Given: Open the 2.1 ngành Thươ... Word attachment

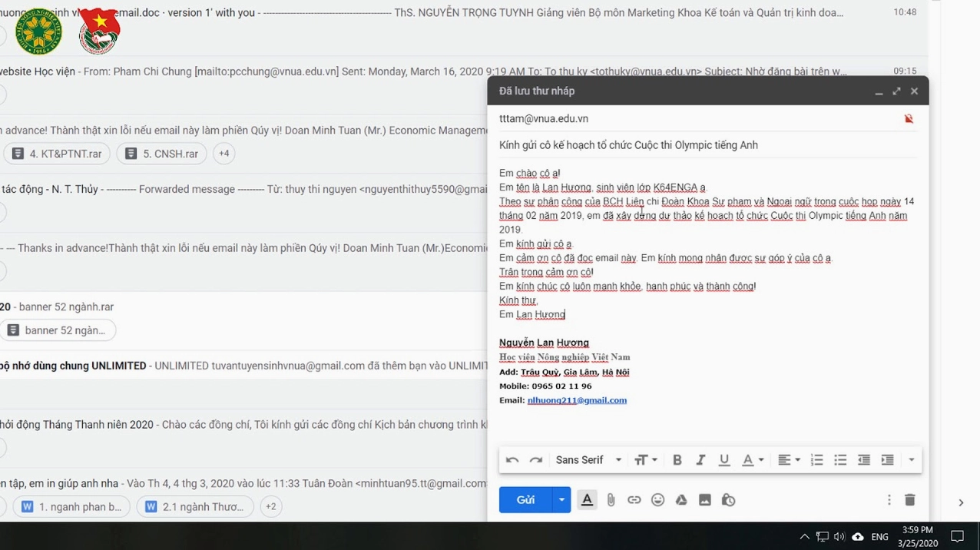Looking at the screenshot, I should point(195,507).
